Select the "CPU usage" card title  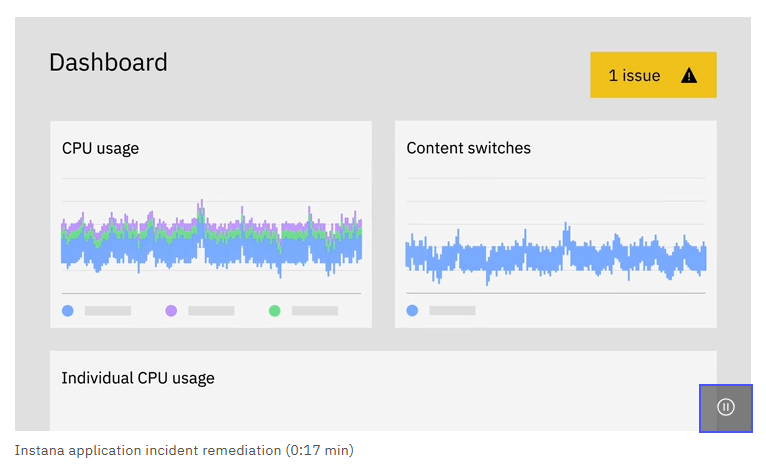click(x=100, y=148)
